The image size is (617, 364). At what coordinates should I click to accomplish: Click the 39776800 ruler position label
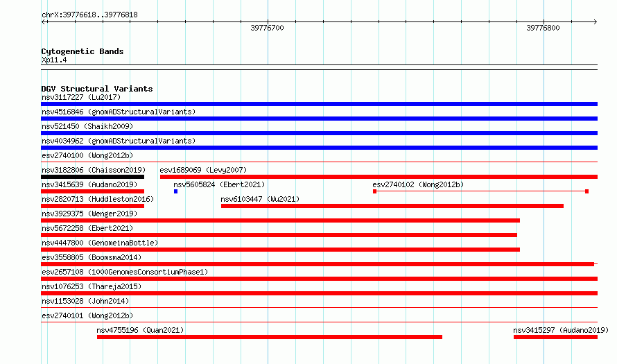point(543,28)
